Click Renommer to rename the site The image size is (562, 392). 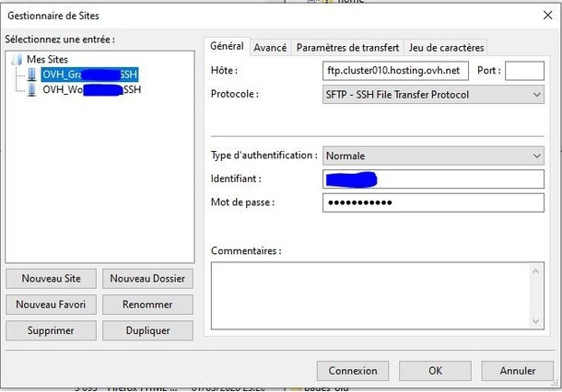coord(147,304)
